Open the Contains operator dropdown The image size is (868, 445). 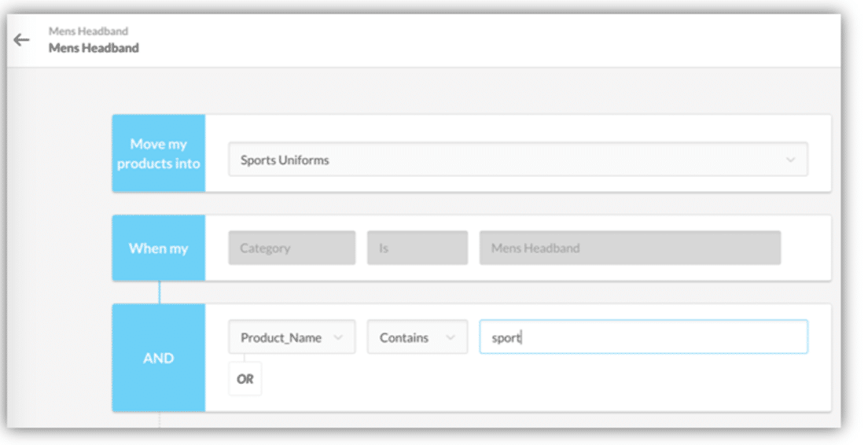click(417, 337)
